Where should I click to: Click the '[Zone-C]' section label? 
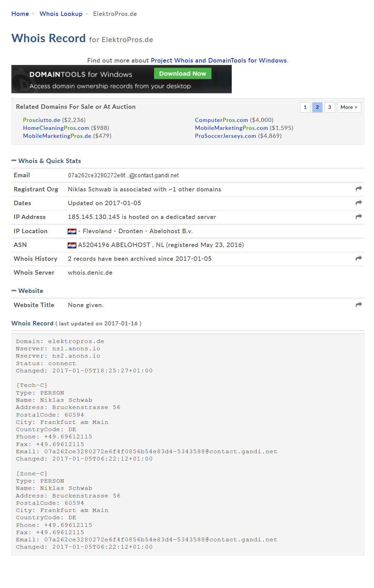32,474
